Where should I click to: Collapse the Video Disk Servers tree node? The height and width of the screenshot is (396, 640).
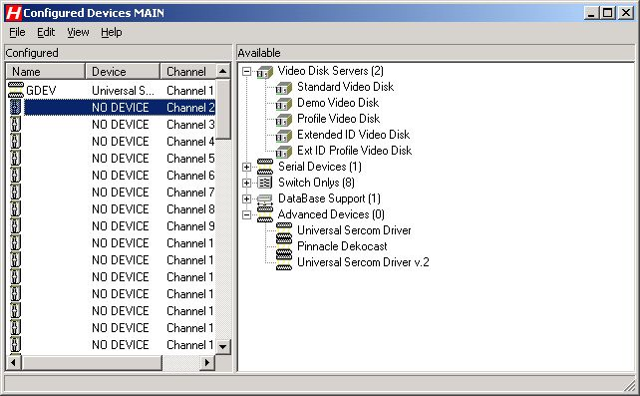[246, 71]
